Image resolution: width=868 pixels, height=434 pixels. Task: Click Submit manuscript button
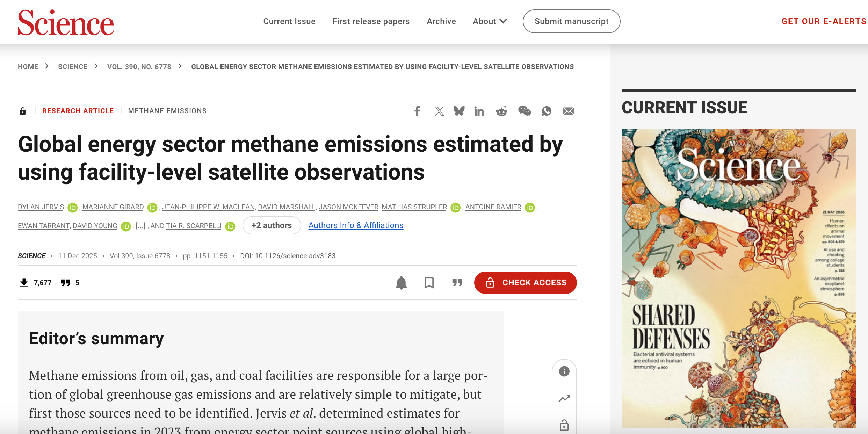point(572,21)
